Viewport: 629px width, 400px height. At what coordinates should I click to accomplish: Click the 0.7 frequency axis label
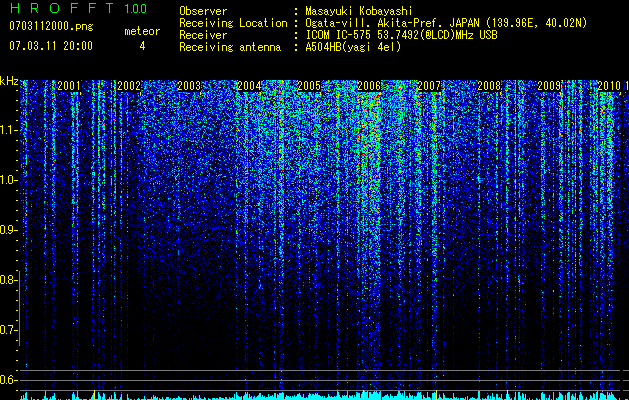point(8,330)
